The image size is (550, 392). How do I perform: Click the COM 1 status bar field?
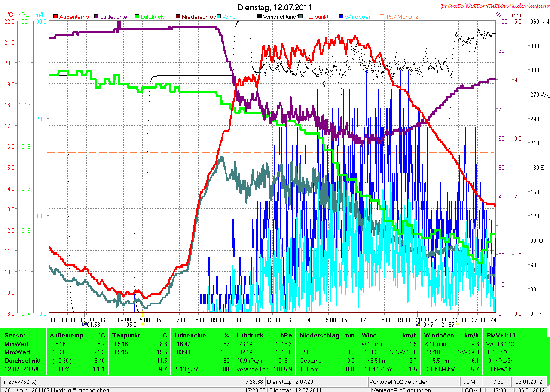471,382
